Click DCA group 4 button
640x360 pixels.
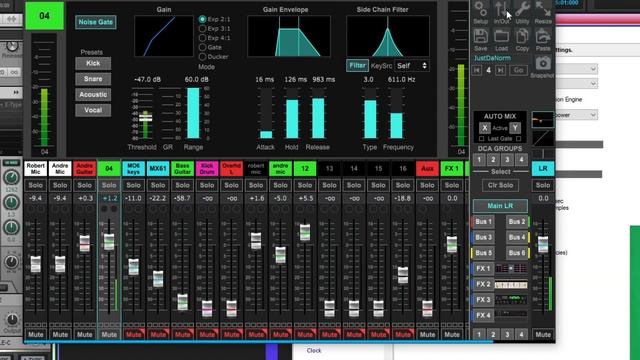click(521, 160)
